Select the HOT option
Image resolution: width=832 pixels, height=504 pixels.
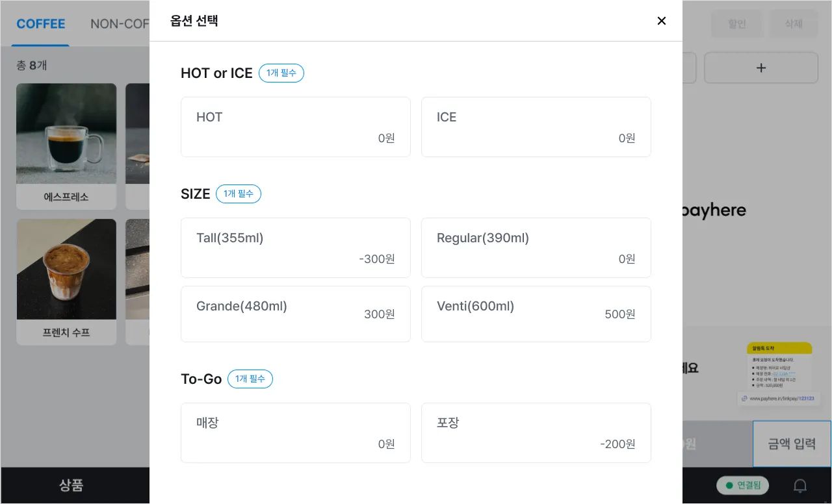[x=295, y=127]
